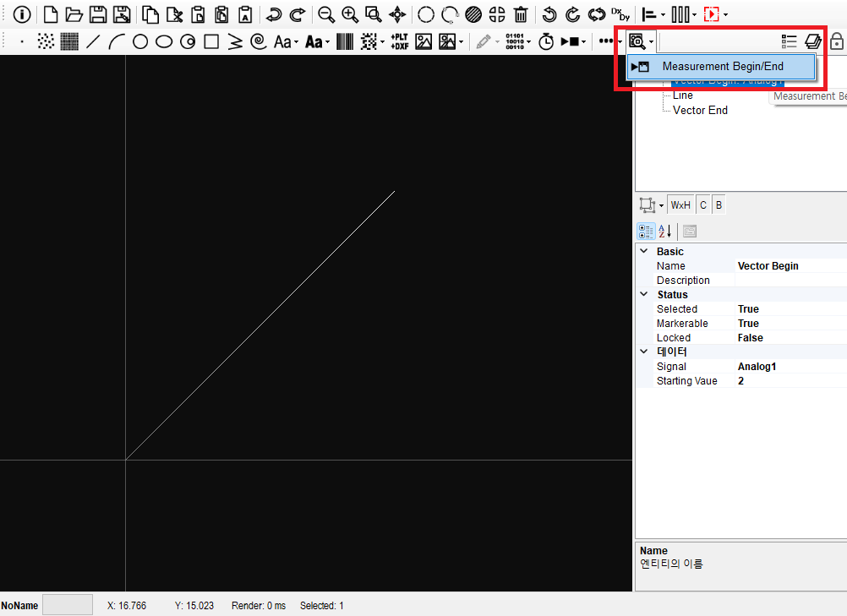This screenshot has height=616, width=847.
Task: Click the Timer stopwatch icon
Action: point(546,41)
